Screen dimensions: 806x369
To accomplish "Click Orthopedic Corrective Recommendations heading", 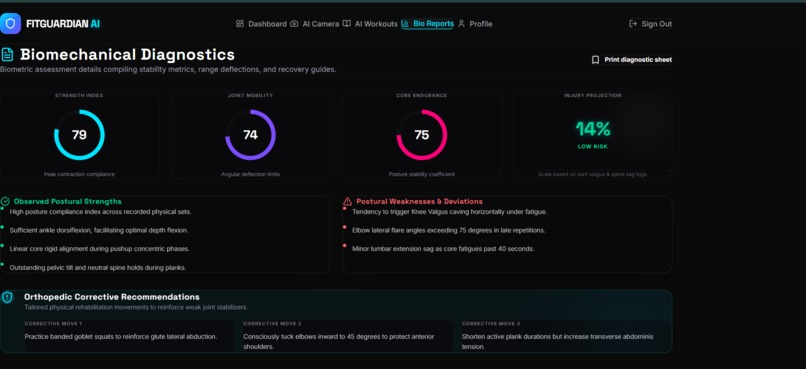I will pos(112,297).
